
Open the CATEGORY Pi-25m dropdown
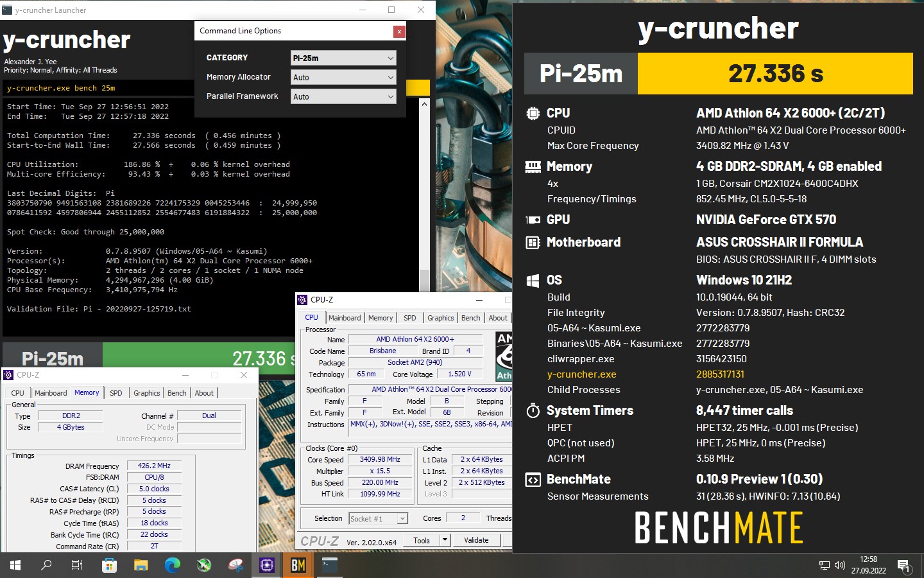[343, 58]
